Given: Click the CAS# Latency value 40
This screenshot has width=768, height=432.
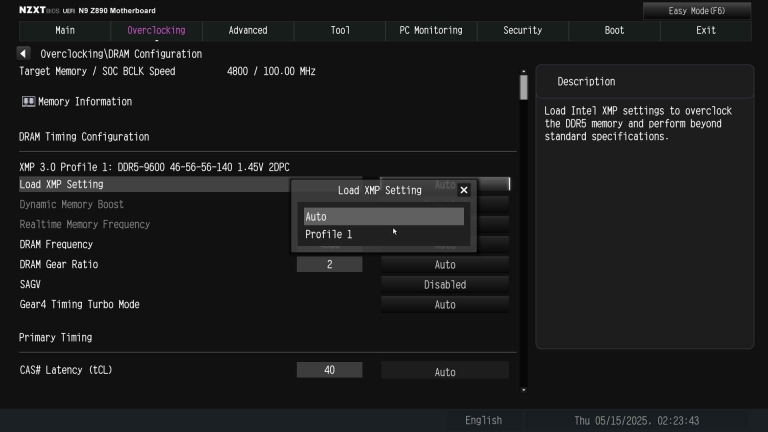Looking at the screenshot, I should click(330, 370).
